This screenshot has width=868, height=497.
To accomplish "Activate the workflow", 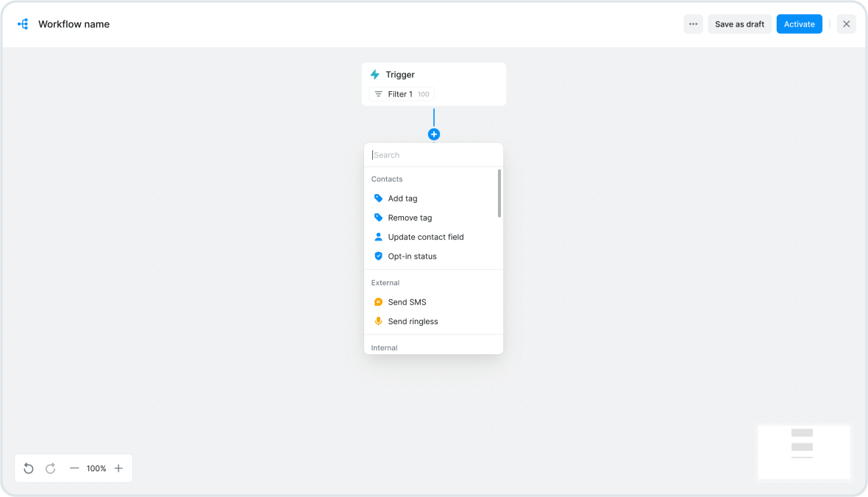I will [x=799, y=24].
